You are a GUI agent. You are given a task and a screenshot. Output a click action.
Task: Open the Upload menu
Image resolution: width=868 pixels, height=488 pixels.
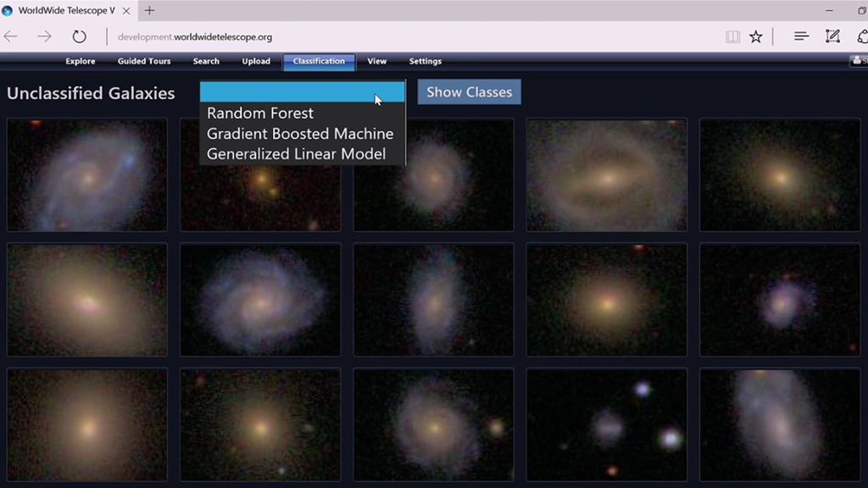[x=256, y=61]
